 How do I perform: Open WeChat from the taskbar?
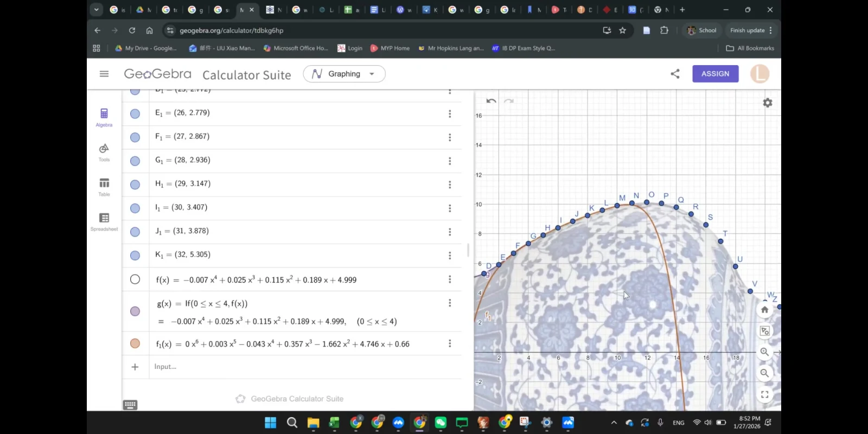coord(441,423)
